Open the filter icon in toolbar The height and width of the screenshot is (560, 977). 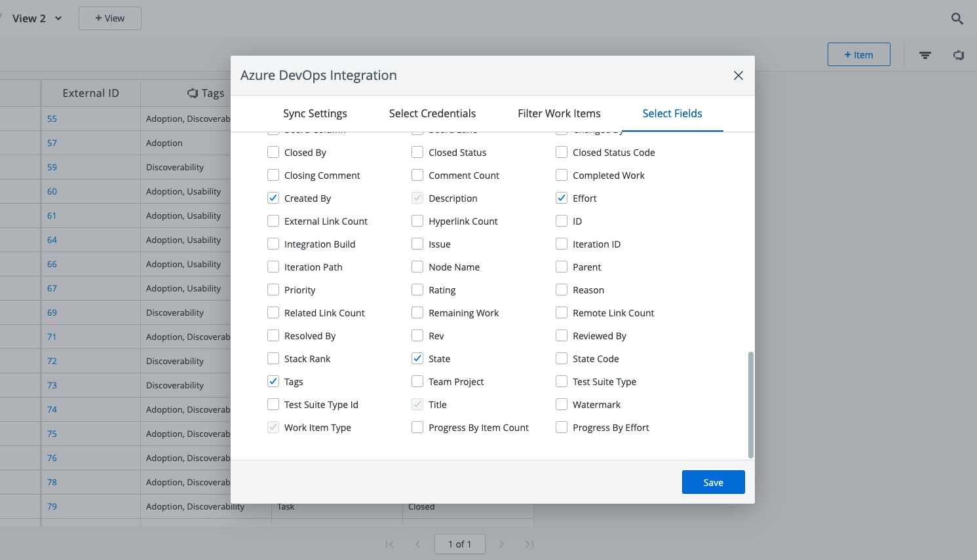pyautogui.click(x=925, y=55)
